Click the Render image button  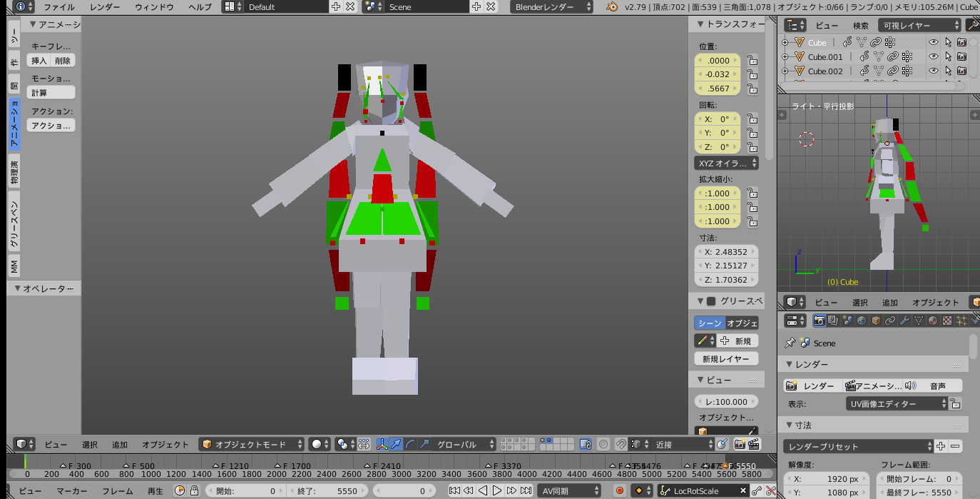click(812, 385)
